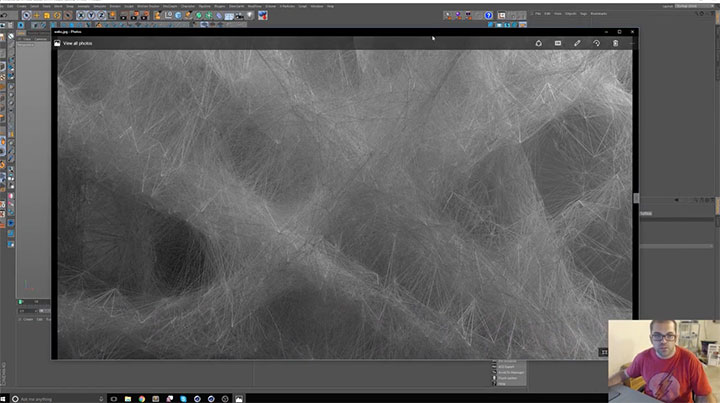Open File Explorer from taskbar
The image size is (720, 403).
click(128, 399)
